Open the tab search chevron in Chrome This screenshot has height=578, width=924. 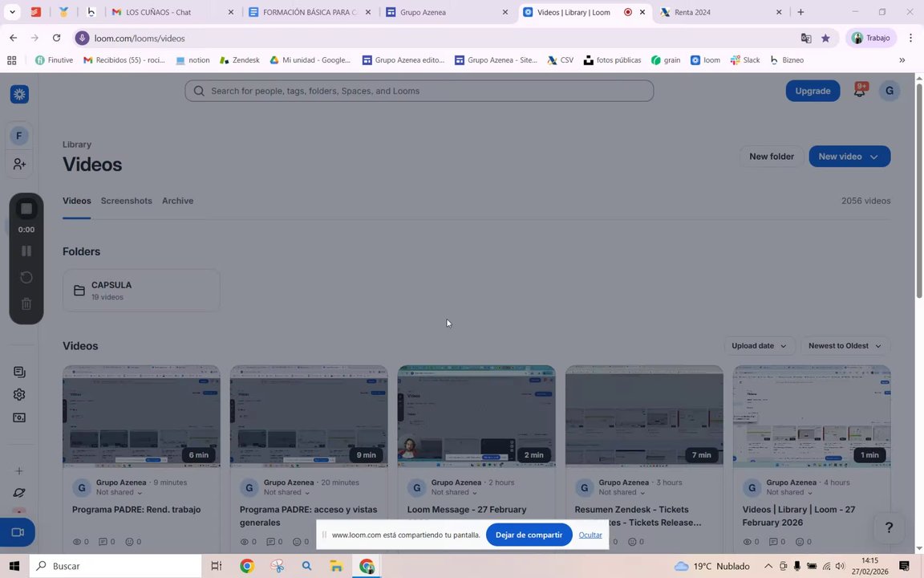[x=12, y=12]
